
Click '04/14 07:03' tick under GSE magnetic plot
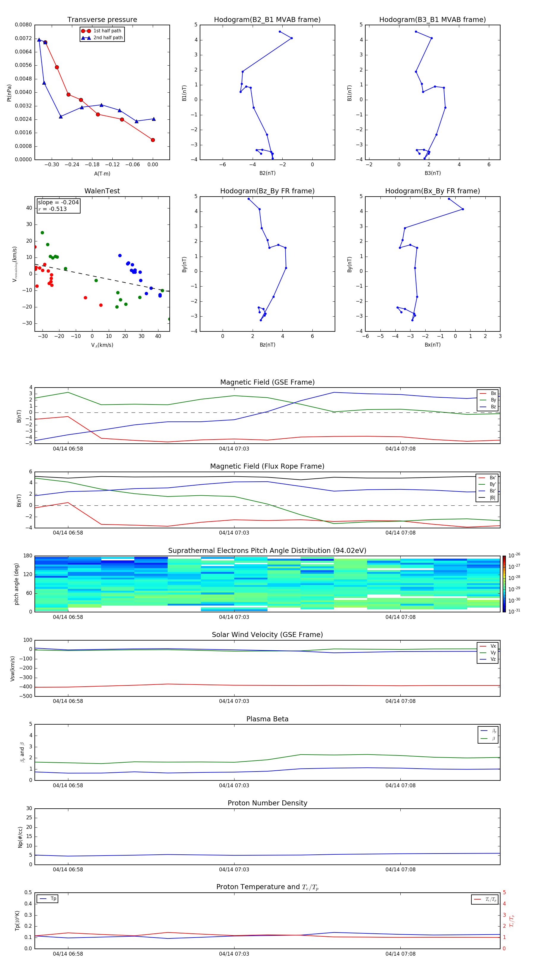coord(234,449)
